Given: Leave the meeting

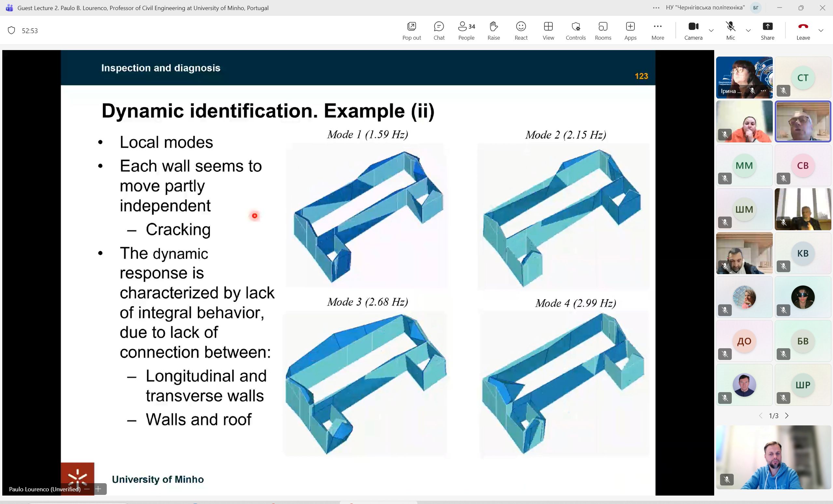Looking at the screenshot, I should coord(803,30).
